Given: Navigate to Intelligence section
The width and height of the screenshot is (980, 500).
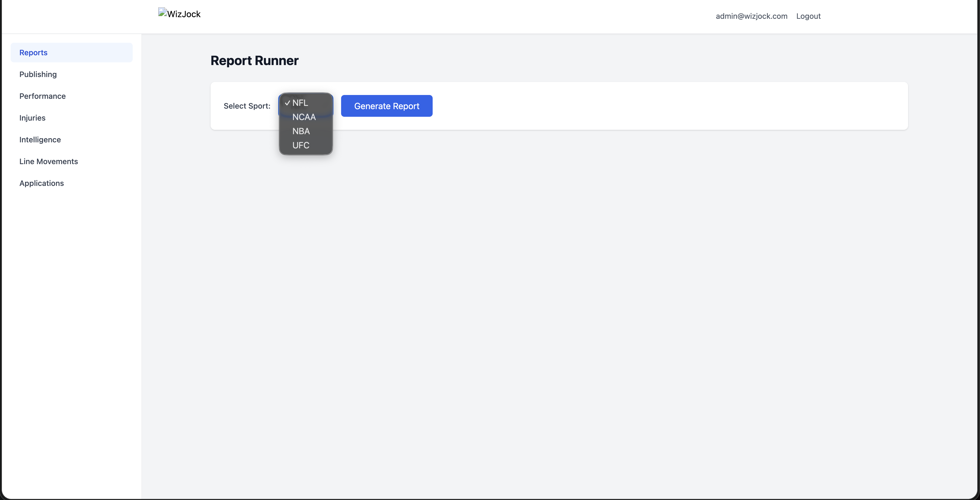Looking at the screenshot, I should pos(72,140).
